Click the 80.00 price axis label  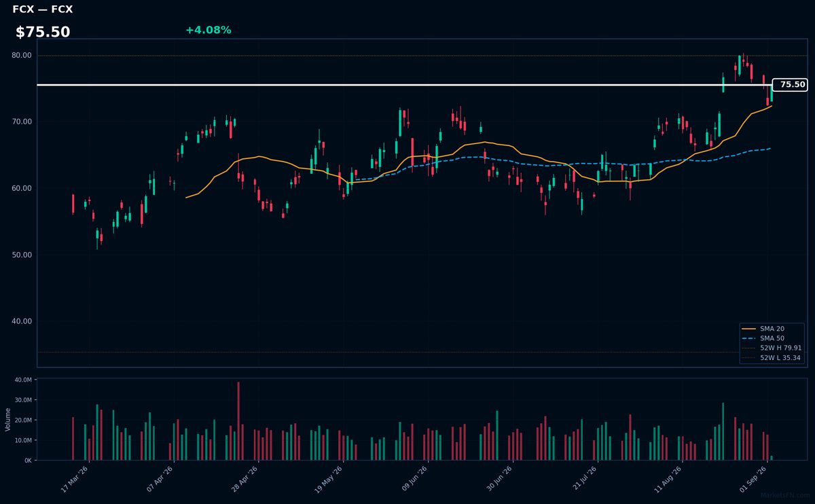(22, 55)
